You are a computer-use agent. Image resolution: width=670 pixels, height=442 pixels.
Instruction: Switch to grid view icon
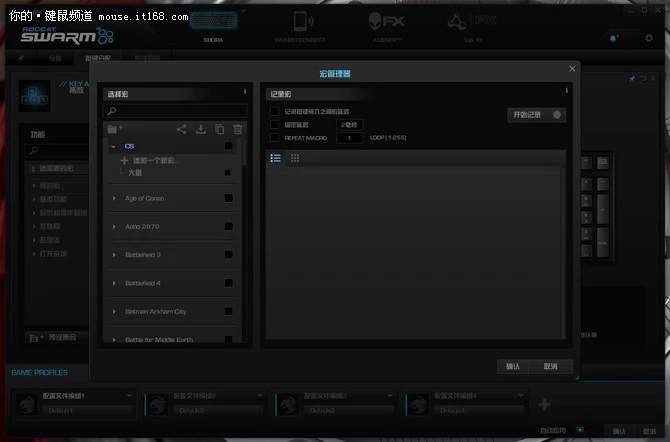[295, 158]
